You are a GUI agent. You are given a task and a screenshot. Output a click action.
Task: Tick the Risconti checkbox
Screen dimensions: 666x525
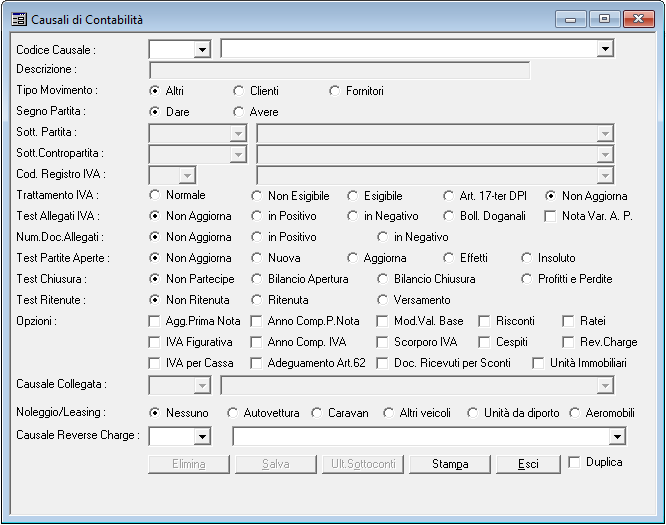click(484, 321)
